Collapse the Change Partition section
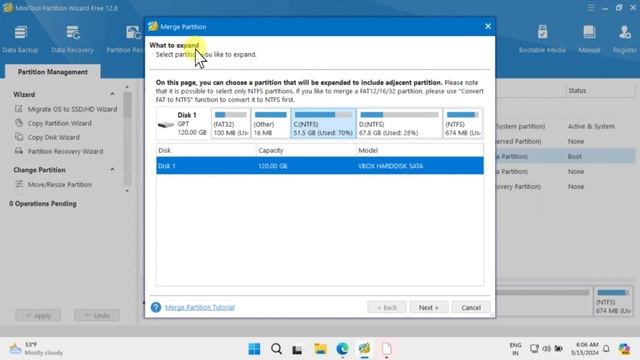This screenshot has height=360, width=640. click(x=112, y=169)
